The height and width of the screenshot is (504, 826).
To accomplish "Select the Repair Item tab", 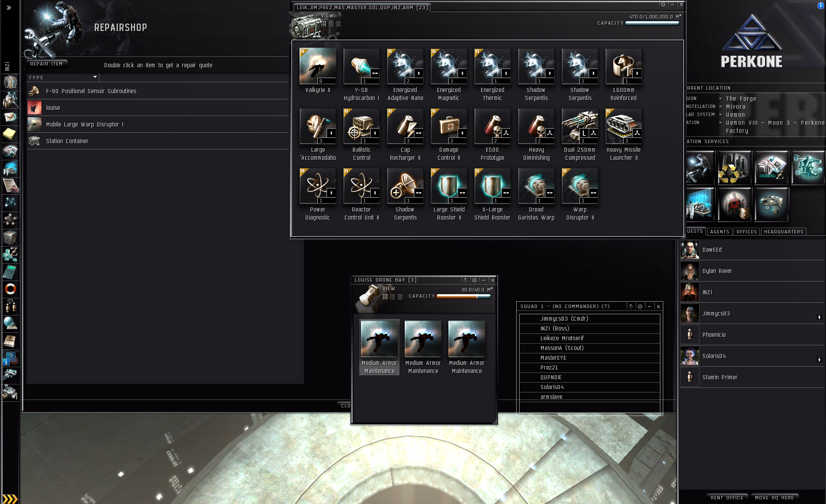I will pyautogui.click(x=47, y=64).
